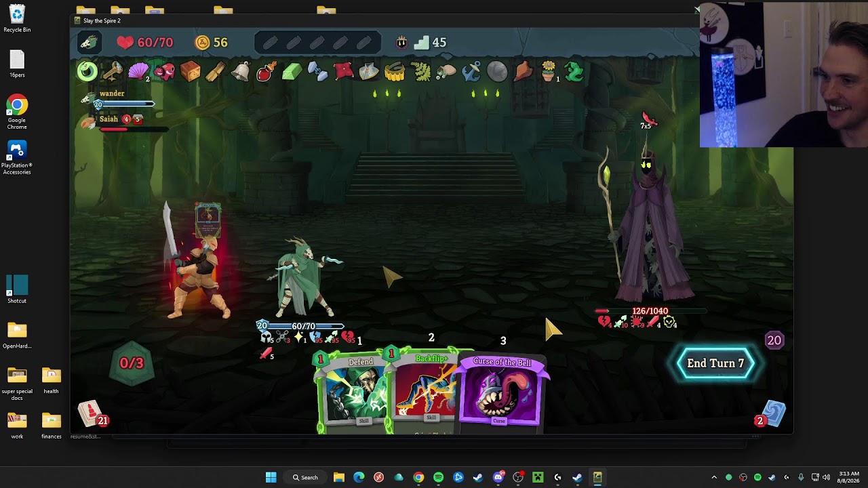This screenshot has width=868, height=488.
Task: Click the gold coin counter
Action: (x=212, y=42)
